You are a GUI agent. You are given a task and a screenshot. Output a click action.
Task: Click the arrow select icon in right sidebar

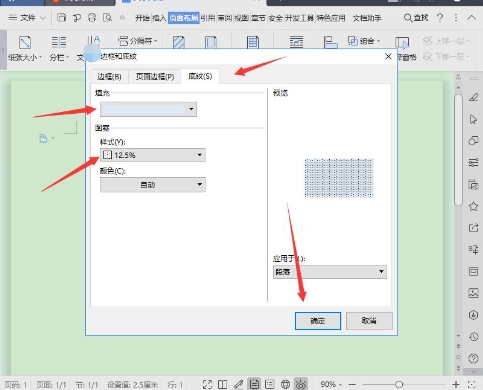[x=473, y=119]
